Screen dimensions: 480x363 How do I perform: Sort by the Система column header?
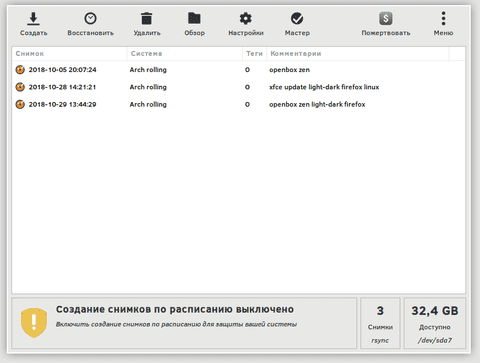click(185, 54)
